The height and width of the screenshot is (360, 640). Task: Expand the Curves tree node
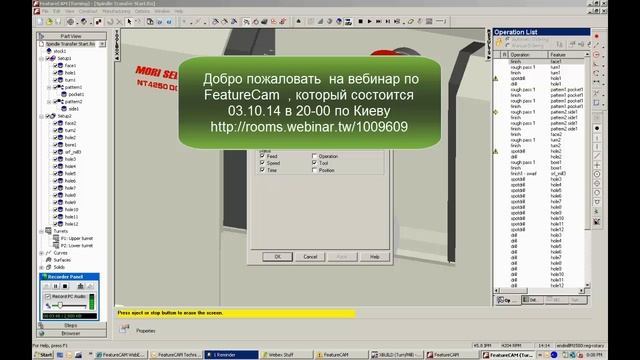click(x=42, y=253)
